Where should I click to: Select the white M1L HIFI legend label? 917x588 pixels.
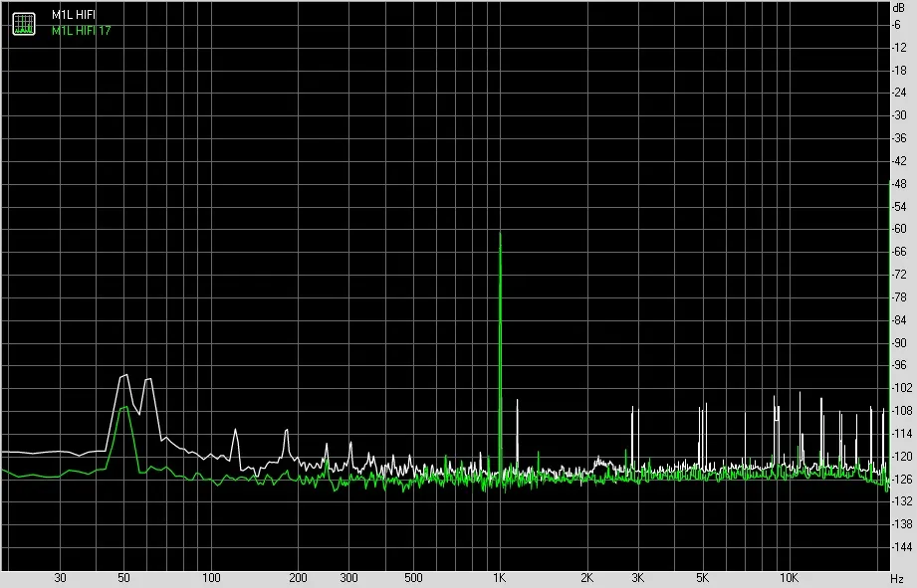pyautogui.click(x=74, y=15)
